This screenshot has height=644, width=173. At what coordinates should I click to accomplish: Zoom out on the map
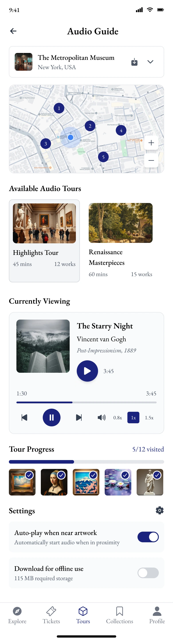[151, 160]
